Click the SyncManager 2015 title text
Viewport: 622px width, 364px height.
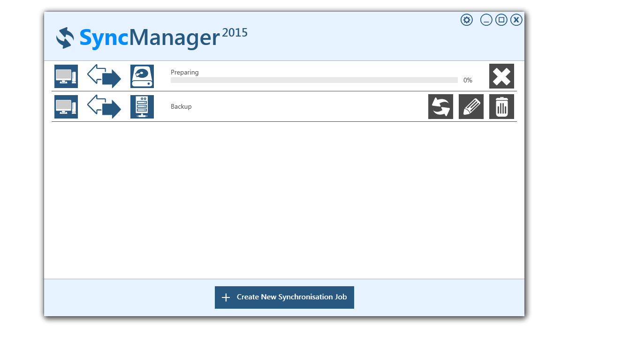pos(163,37)
